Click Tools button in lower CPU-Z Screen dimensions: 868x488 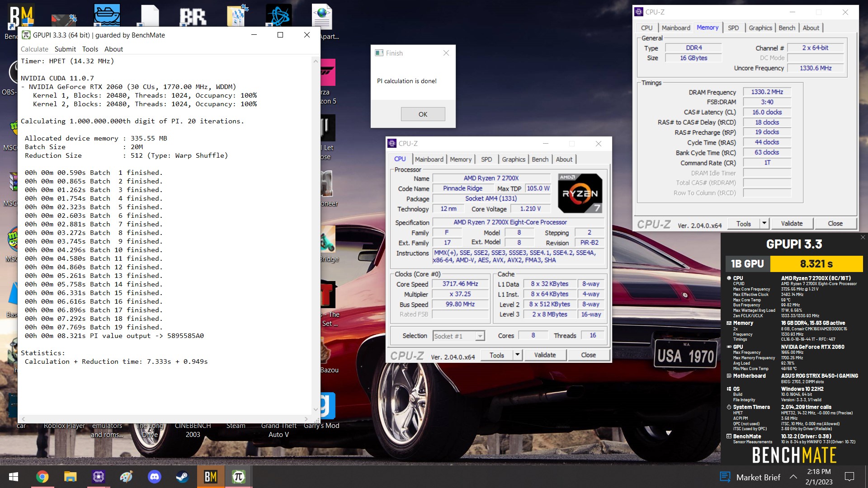point(496,355)
